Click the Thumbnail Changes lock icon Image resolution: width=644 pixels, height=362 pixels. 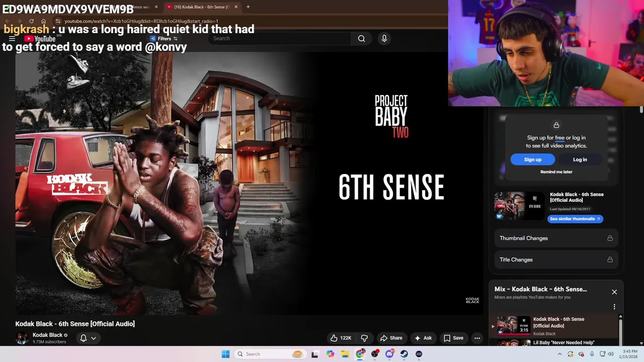point(610,238)
